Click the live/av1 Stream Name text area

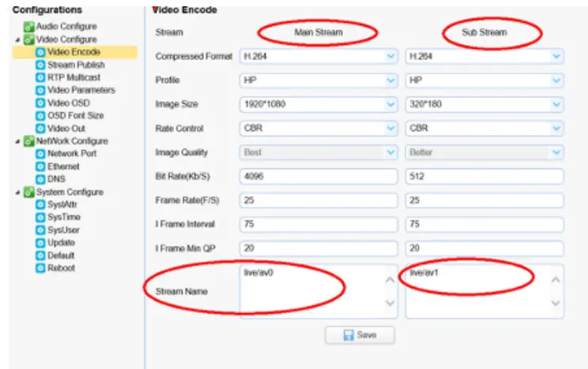tap(484, 292)
